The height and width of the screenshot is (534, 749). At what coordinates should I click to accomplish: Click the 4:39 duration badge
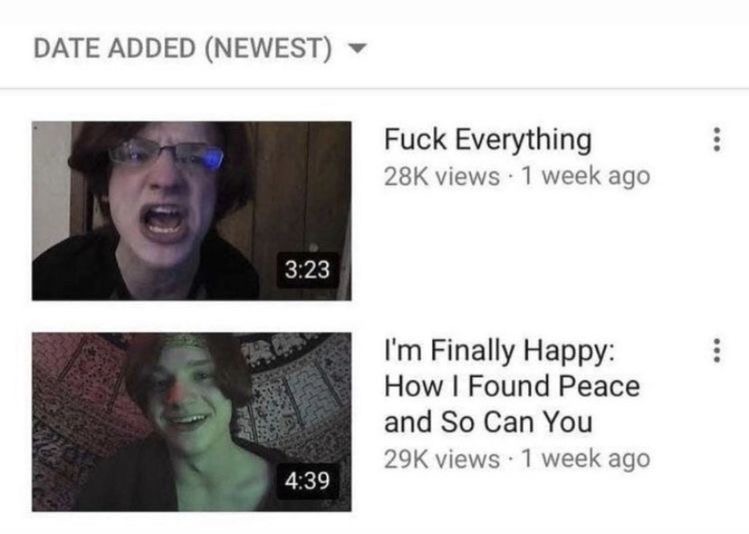307,480
